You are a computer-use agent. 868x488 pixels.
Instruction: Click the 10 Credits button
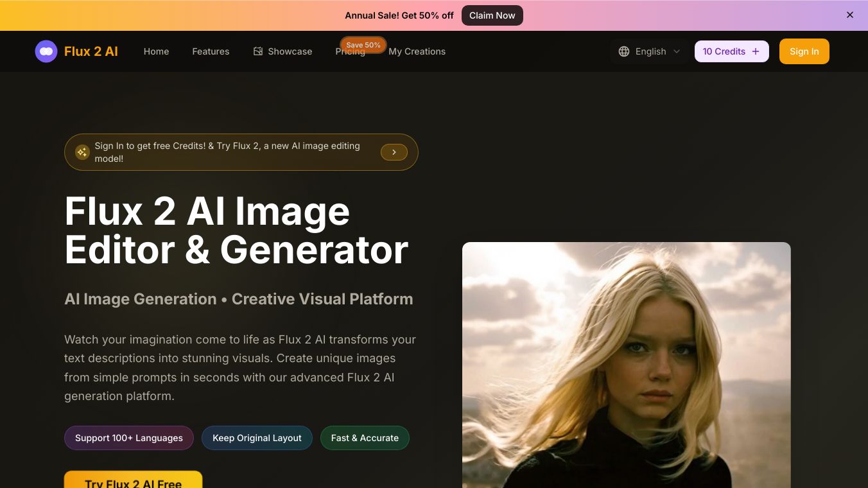tap(732, 51)
